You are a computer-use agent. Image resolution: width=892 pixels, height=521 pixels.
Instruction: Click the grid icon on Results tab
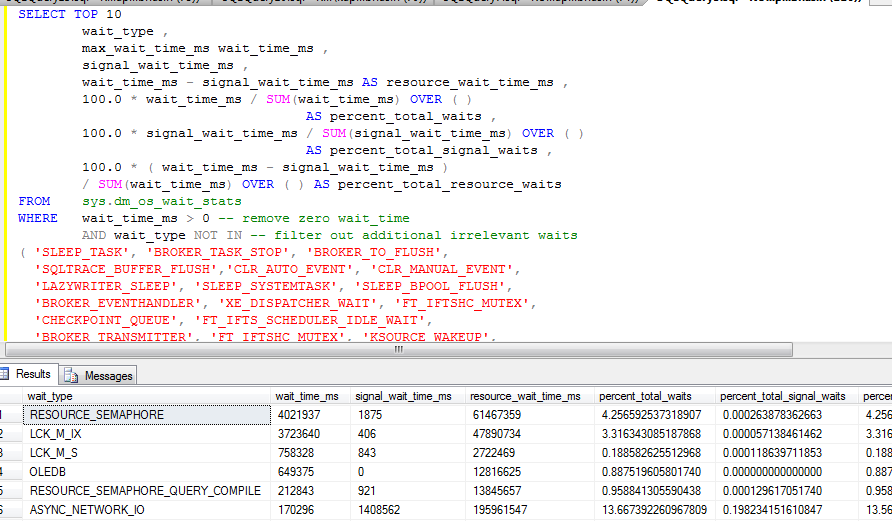pyautogui.click(x=5, y=374)
